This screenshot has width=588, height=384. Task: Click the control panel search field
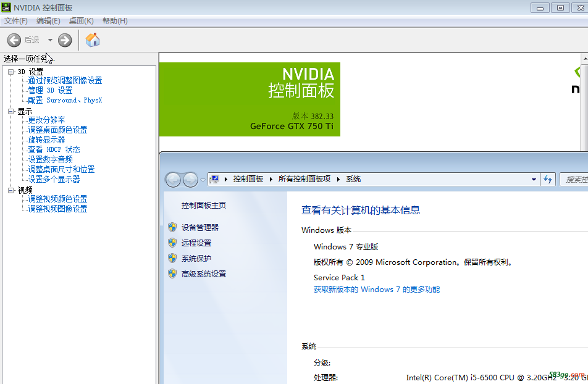pos(574,180)
